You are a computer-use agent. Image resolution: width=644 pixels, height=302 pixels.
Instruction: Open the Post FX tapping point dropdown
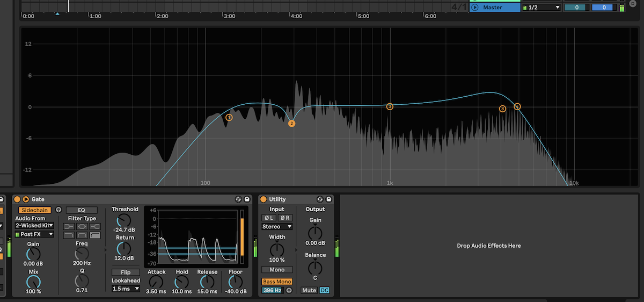34,234
